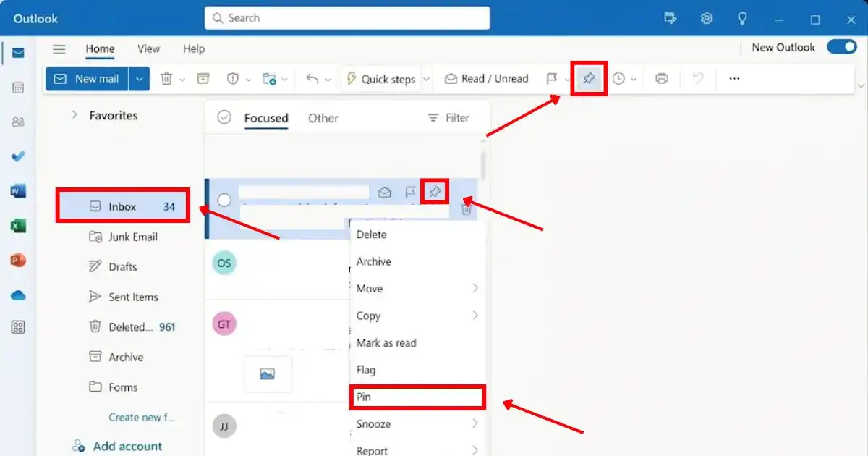
Task: Click the Snooze clock icon in ribbon
Action: tap(618, 79)
